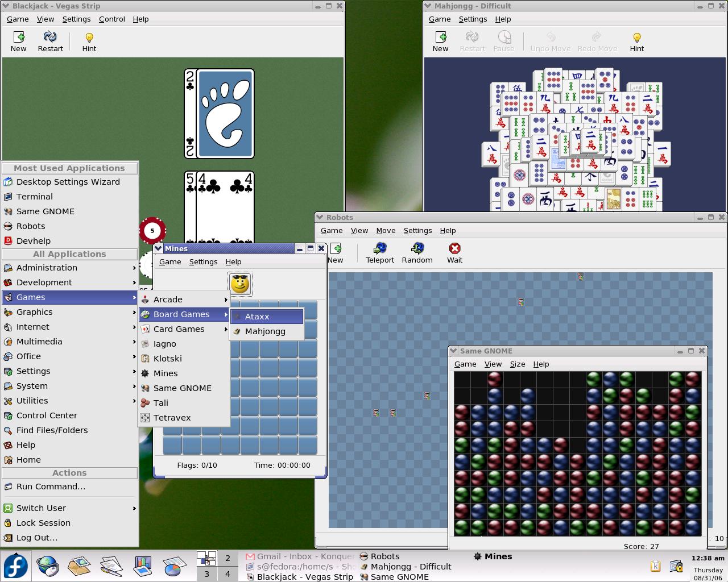Get a Hint in Blackjack
The width and height of the screenshot is (728, 582).
[x=89, y=41]
